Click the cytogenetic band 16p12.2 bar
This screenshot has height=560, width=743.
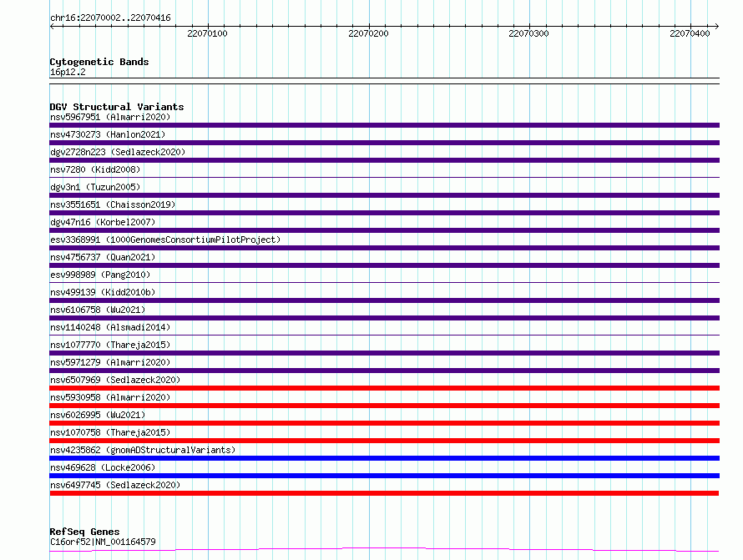click(384, 81)
